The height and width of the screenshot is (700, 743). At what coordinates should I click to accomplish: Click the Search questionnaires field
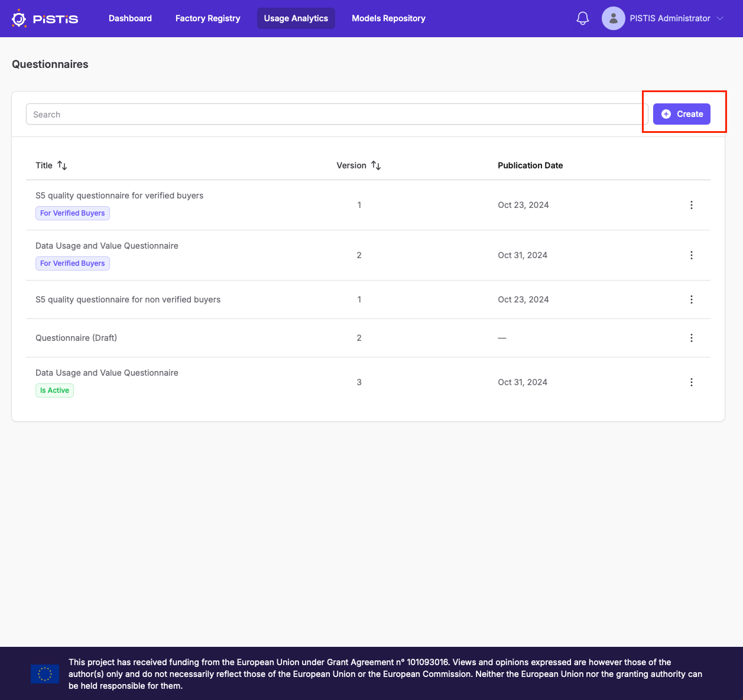[x=337, y=114]
